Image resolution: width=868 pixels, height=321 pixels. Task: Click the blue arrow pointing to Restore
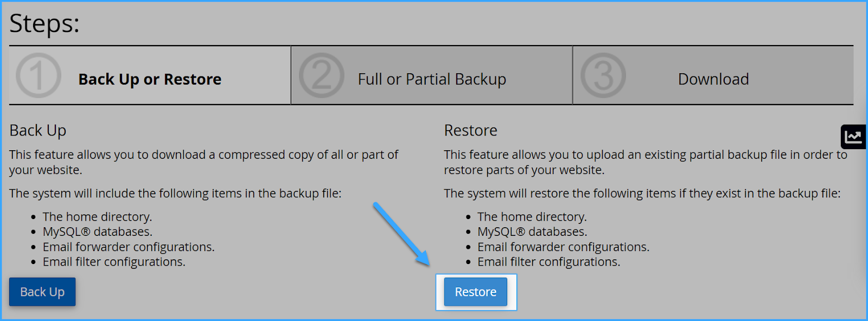[401, 234]
